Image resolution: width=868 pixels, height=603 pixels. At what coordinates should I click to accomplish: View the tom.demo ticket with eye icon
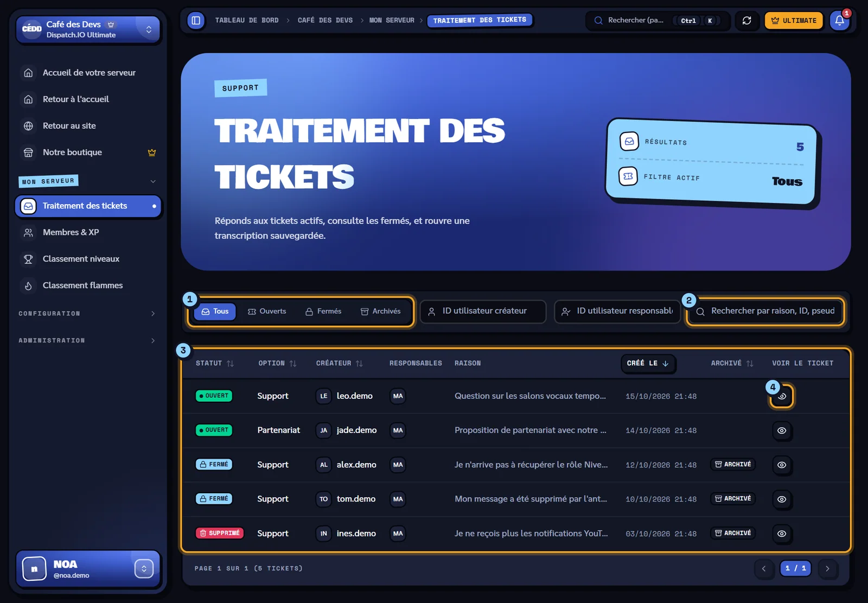coord(782,499)
